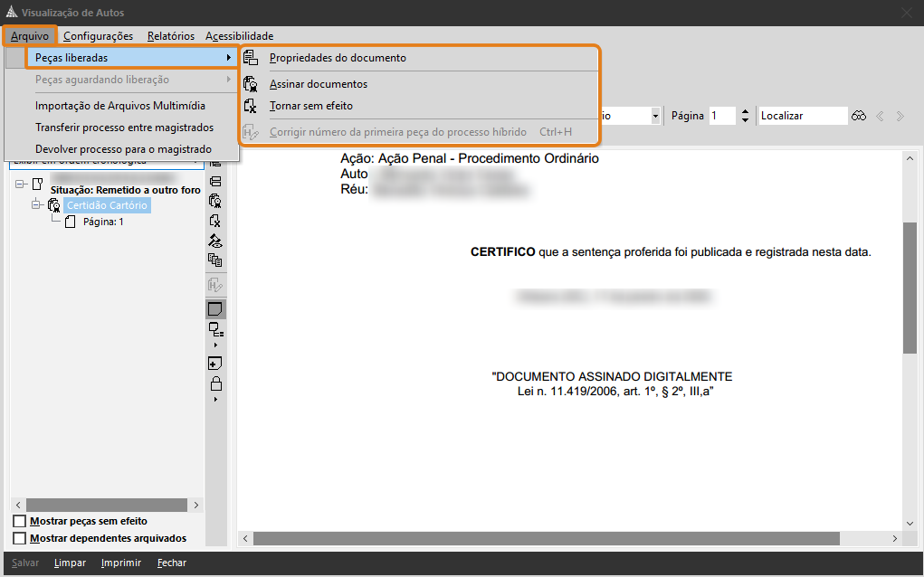Open the Relatórios menu
The width and height of the screenshot is (924, 577).
point(171,36)
